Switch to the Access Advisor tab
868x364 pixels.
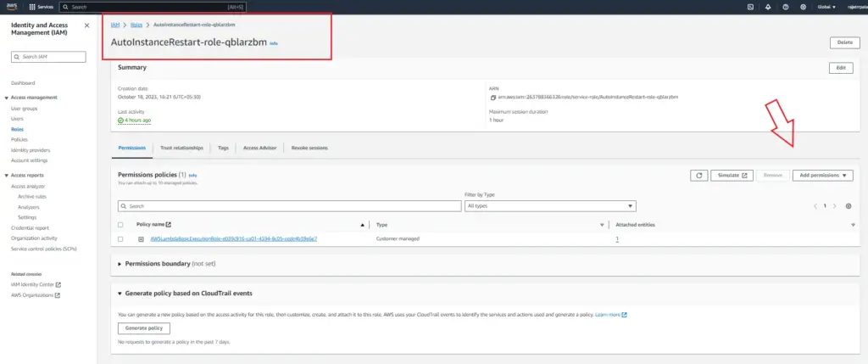tap(259, 148)
